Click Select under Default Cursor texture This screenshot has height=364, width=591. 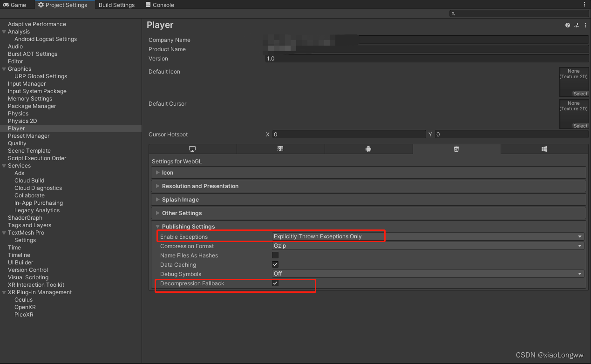click(580, 126)
